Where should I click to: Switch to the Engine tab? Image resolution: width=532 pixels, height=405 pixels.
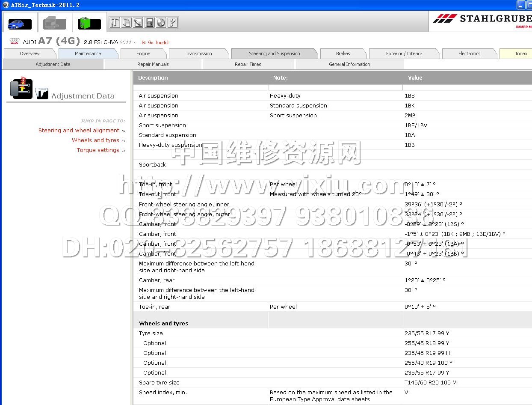[x=143, y=54]
